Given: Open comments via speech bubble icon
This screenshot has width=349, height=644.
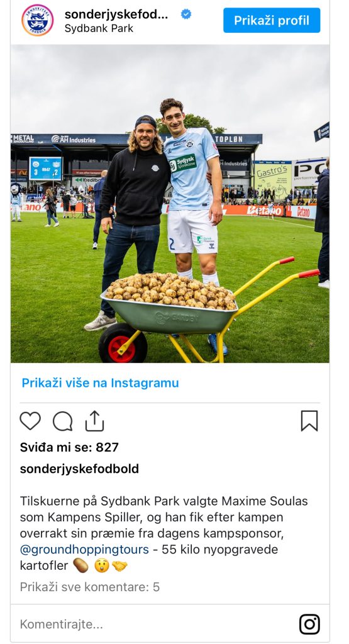Looking at the screenshot, I should click(62, 421).
